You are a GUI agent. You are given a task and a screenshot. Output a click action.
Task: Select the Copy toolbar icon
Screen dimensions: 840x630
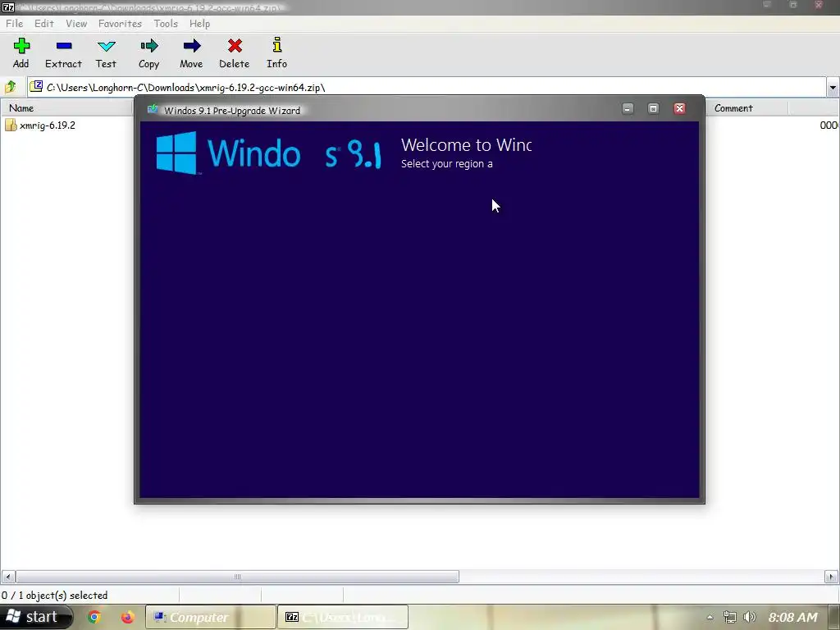(x=149, y=53)
